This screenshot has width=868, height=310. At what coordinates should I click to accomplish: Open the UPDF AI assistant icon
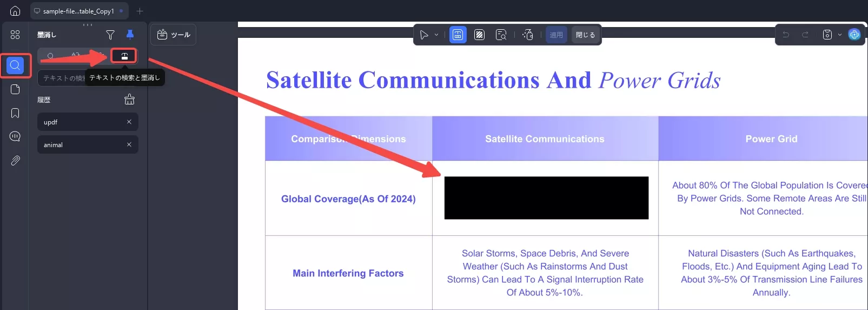[x=854, y=35]
